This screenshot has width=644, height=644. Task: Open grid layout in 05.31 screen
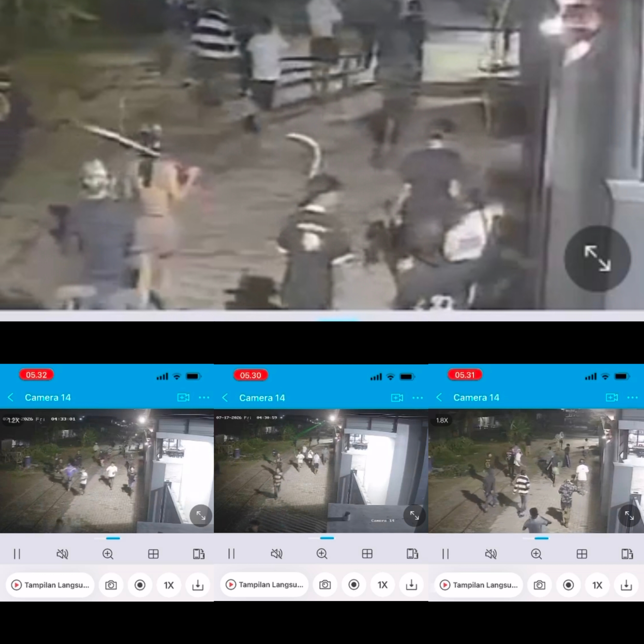[x=582, y=554]
